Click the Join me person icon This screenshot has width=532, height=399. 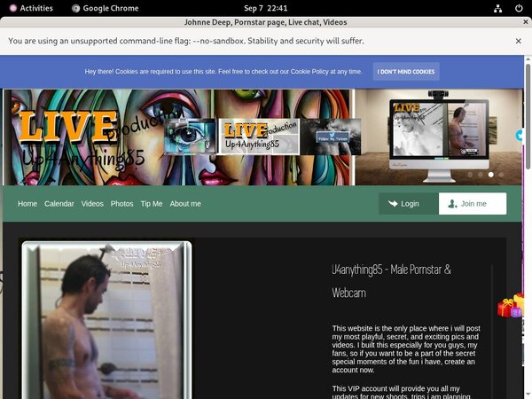coord(453,204)
